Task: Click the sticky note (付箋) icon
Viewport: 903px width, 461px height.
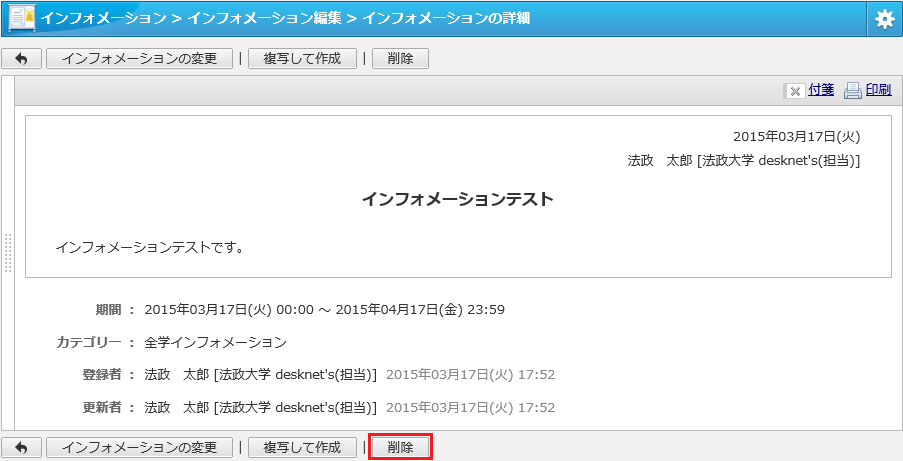Action: (795, 91)
